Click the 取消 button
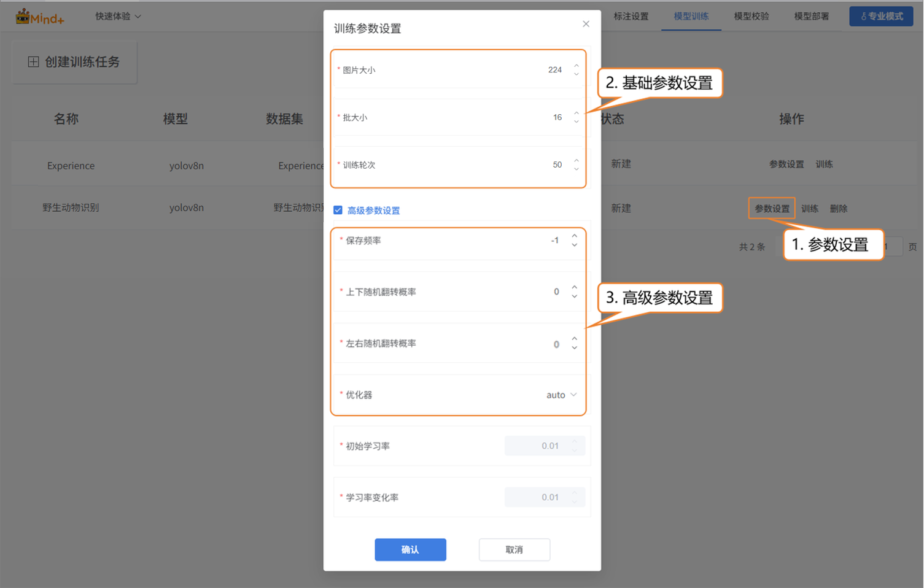Image resolution: width=924 pixels, height=588 pixels. click(x=514, y=549)
